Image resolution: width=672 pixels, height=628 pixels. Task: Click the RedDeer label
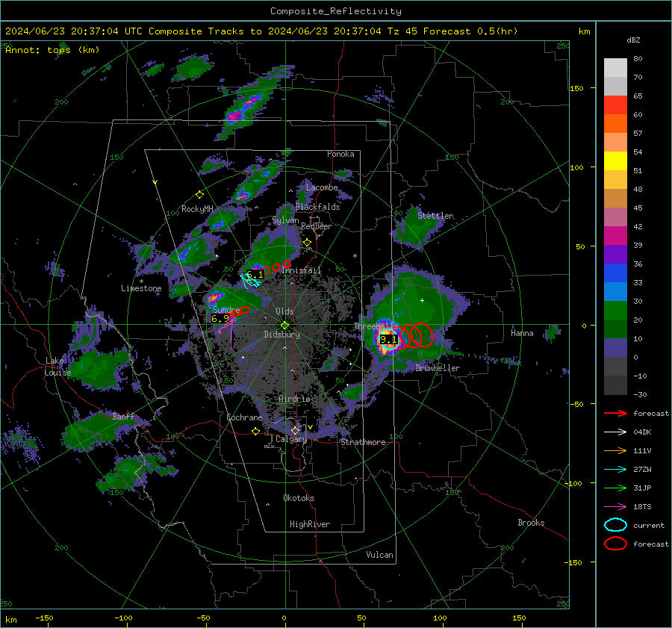(x=317, y=226)
